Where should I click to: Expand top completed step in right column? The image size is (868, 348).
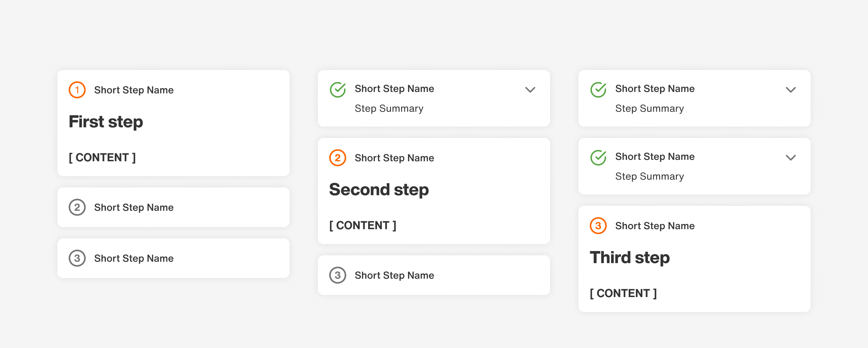[x=790, y=90]
